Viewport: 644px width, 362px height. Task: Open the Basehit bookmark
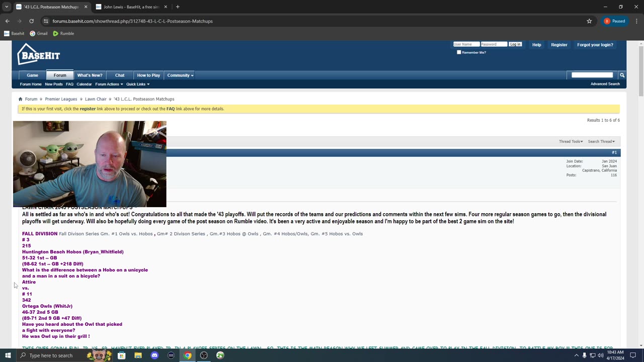[x=14, y=33]
